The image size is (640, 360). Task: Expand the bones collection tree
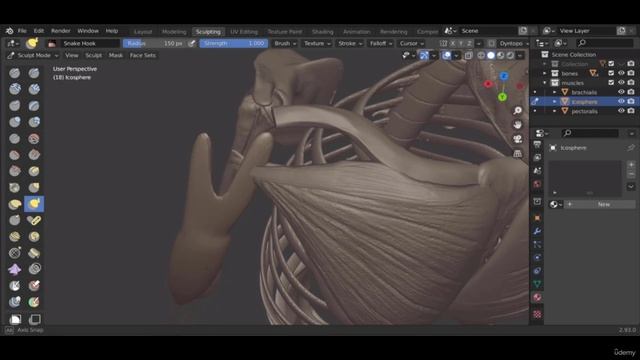pos(544,73)
